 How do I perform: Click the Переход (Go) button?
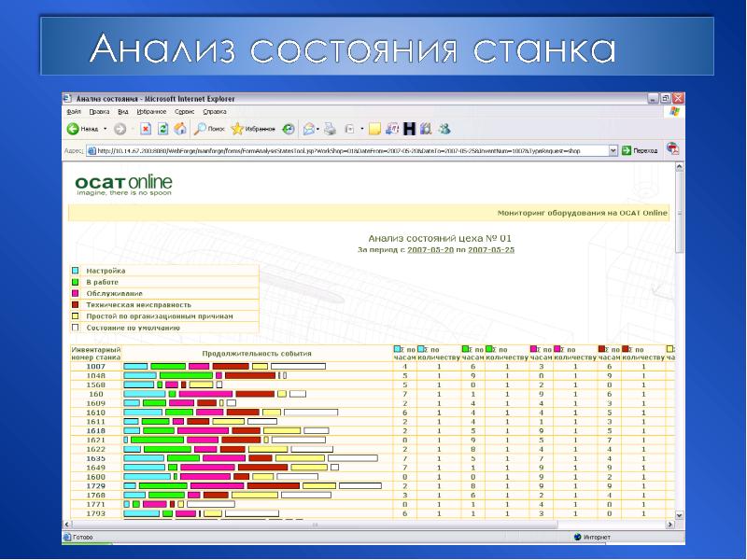640,149
